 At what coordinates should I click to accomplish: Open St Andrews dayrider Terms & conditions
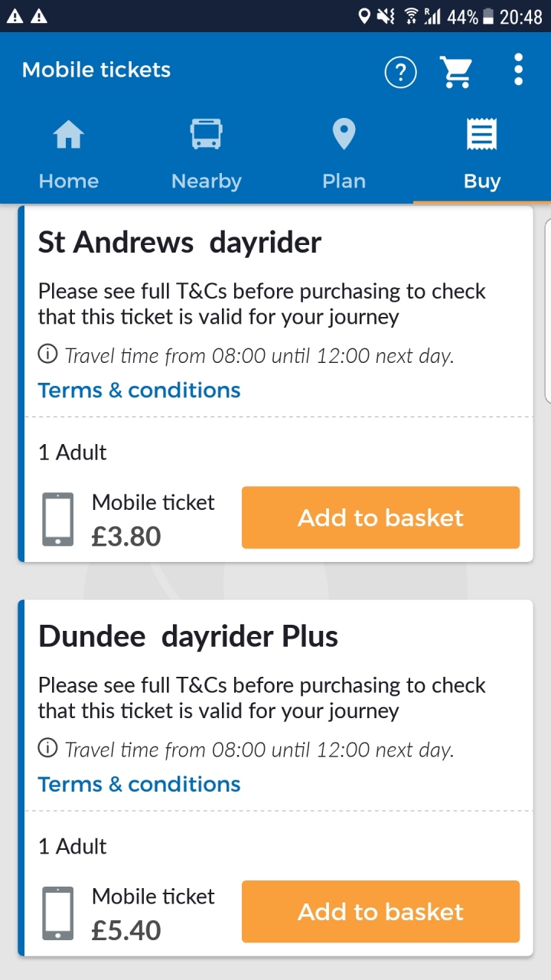pos(139,390)
